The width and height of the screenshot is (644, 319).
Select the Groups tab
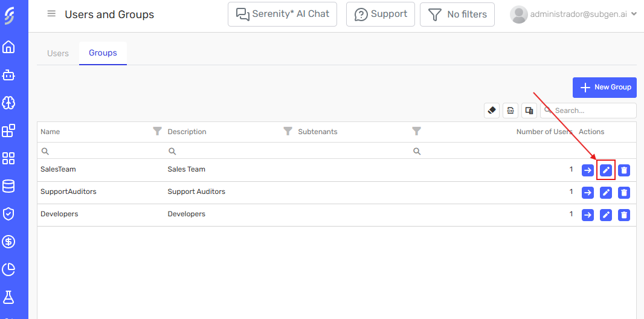pyautogui.click(x=103, y=53)
